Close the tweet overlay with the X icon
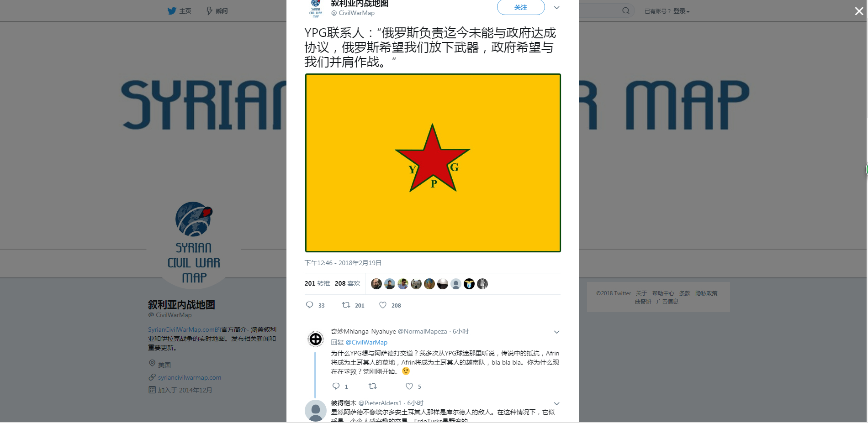This screenshot has height=423, width=868. 859,11
